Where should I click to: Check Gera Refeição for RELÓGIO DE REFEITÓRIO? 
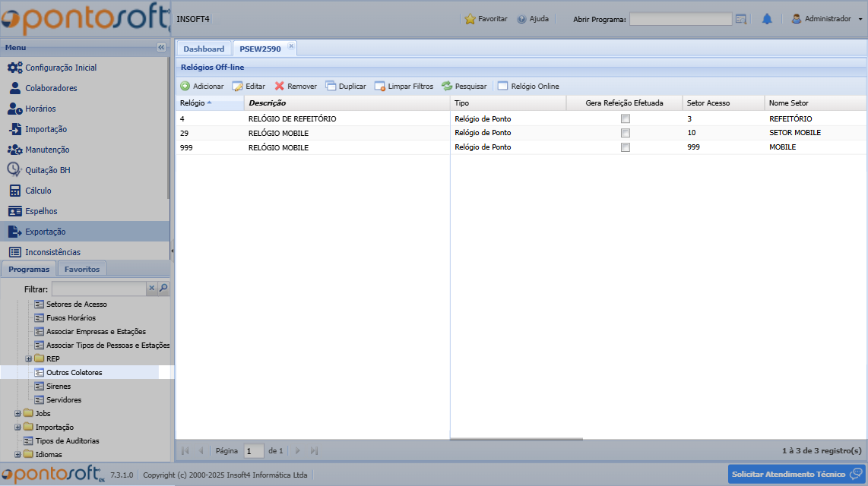coord(626,119)
